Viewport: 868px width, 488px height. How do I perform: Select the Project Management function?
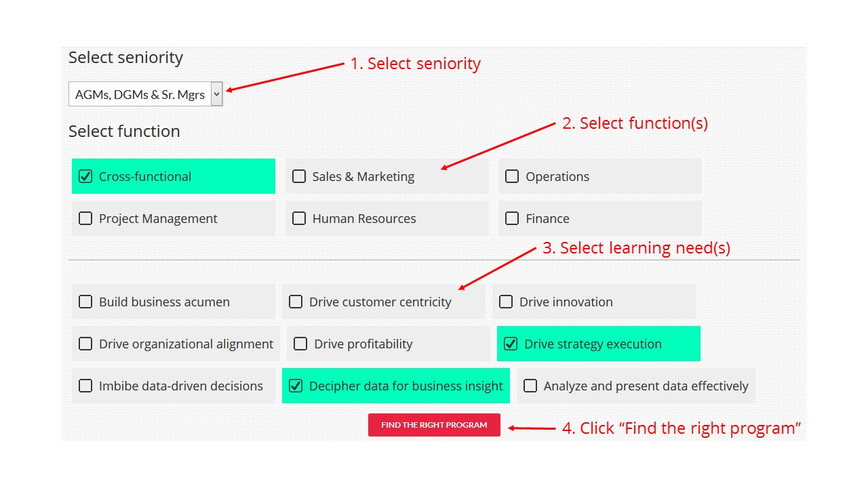click(85, 218)
